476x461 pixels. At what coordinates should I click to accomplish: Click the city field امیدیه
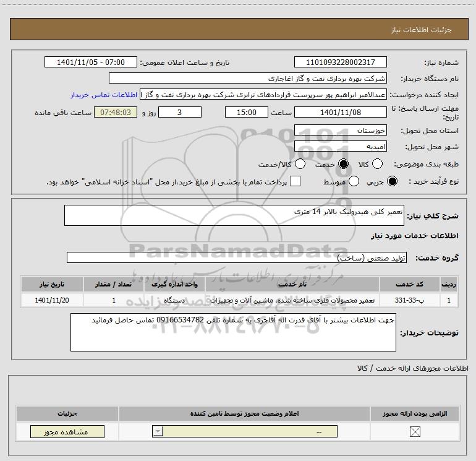click(340, 147)
